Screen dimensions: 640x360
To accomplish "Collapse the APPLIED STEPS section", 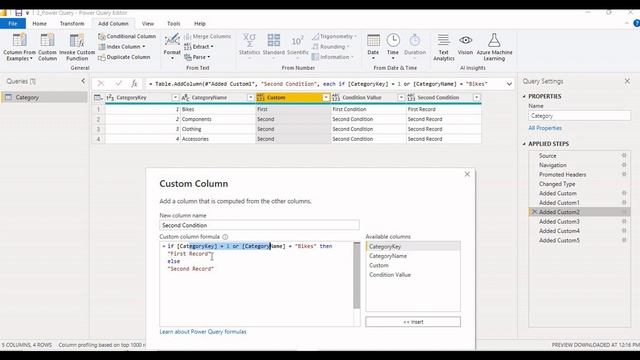I will point(524,144).
